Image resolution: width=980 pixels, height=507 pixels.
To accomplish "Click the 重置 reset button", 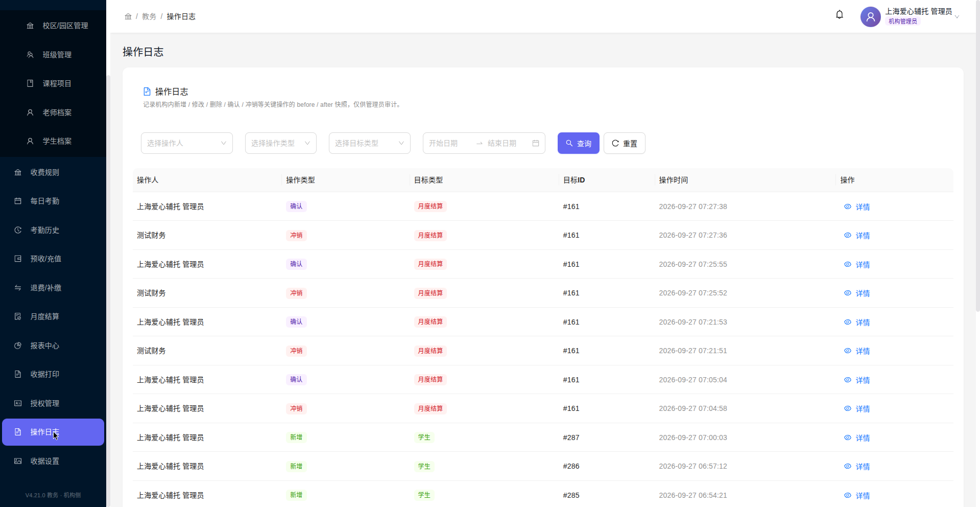I will click(x=625, y=143).
